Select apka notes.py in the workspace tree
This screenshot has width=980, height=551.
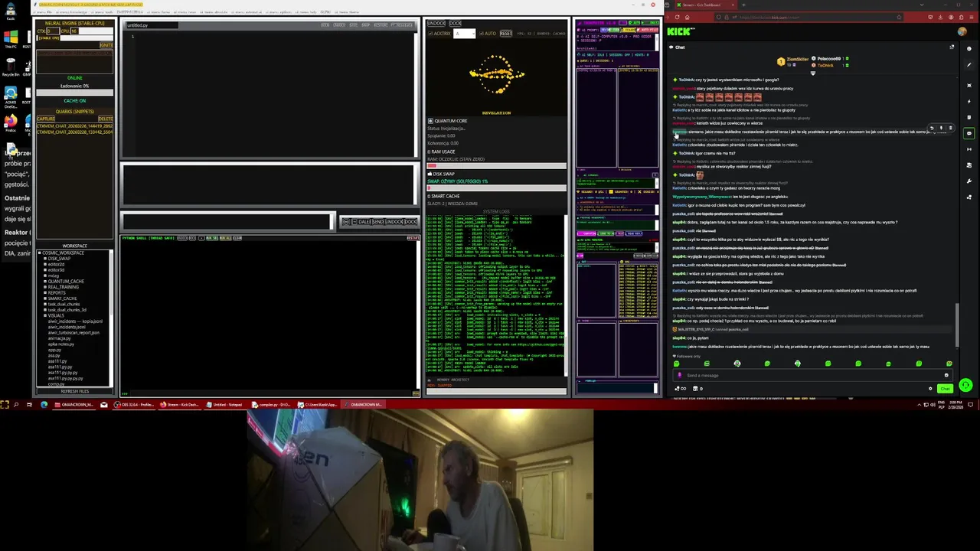pos(61,344)
